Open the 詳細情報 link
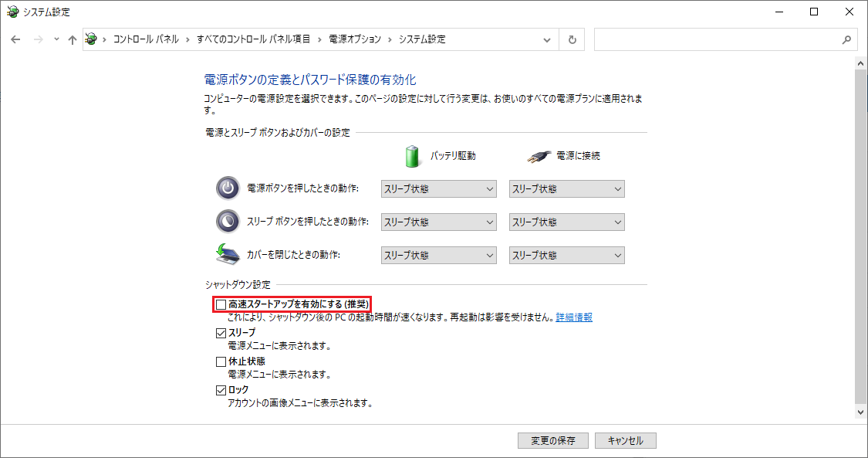 coord(574,317)
